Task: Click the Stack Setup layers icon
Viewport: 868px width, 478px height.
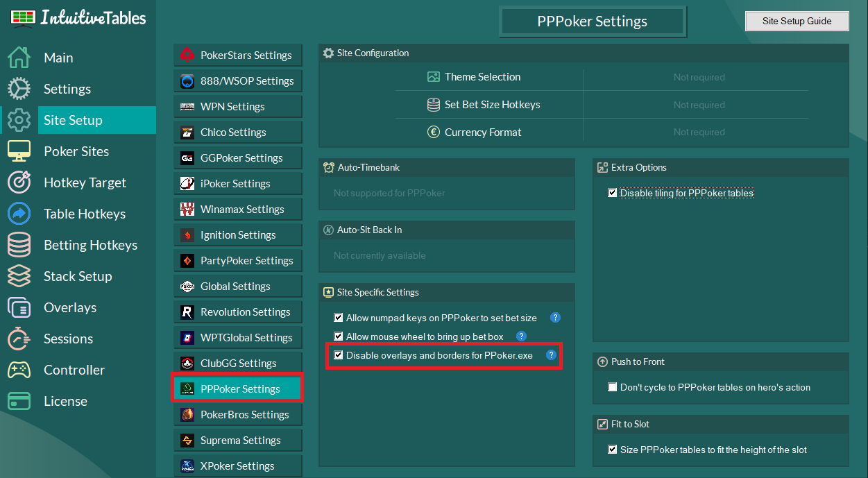Action: coord(19,276)
